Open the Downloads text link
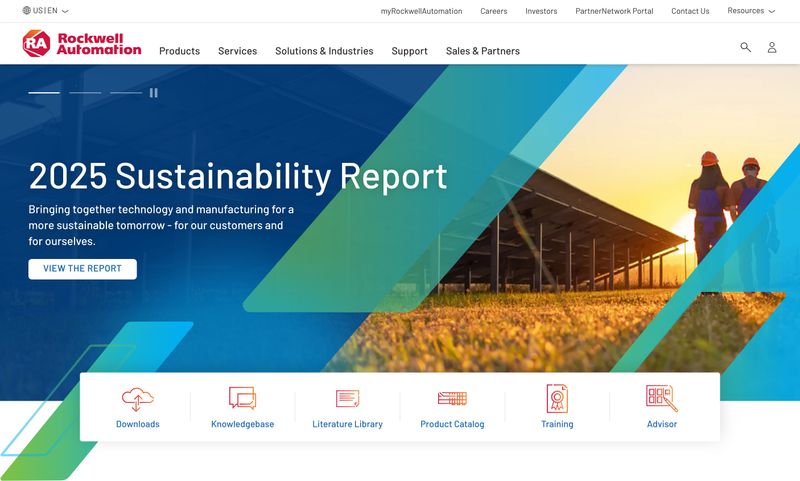The height and width of the screenshot is (481, 800). [138, 424]
